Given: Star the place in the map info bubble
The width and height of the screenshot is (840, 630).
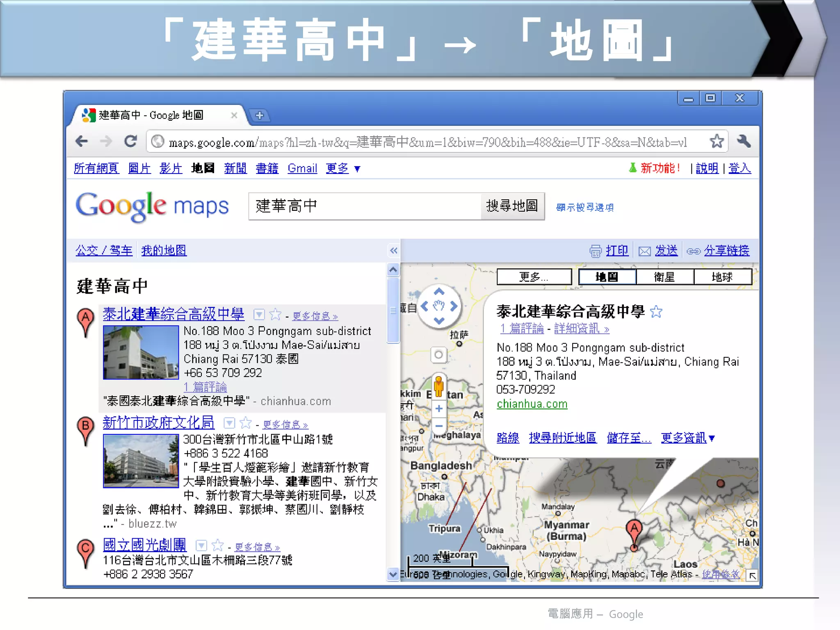Looking at the screenshot, I should click(656, 312).
